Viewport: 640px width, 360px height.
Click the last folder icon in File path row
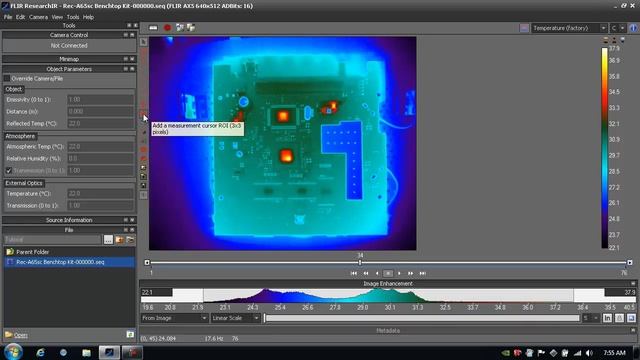coord(130,240)
